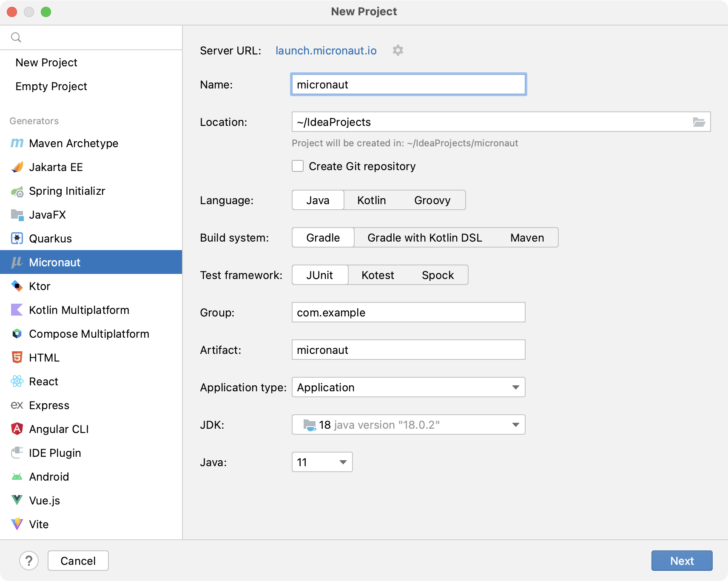
Task: Choose Gradle with Kotlin DSL
Action: [x=425, y=237]
